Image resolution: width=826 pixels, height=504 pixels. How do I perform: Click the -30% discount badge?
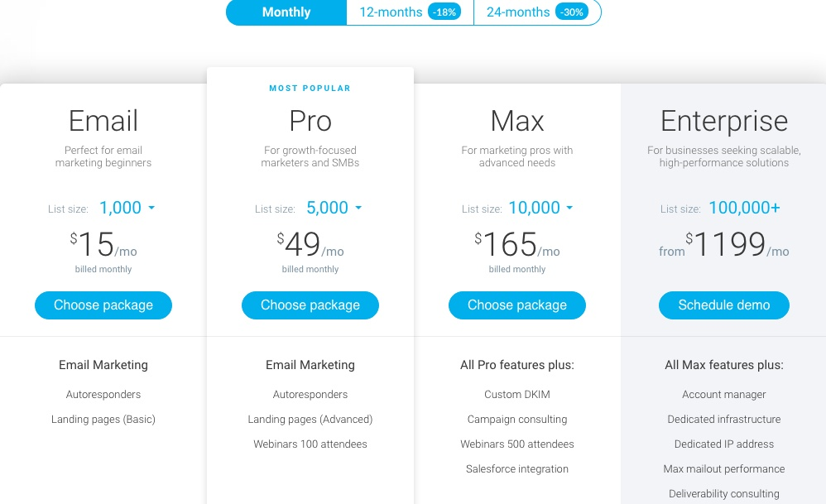(x=572, y=12)
